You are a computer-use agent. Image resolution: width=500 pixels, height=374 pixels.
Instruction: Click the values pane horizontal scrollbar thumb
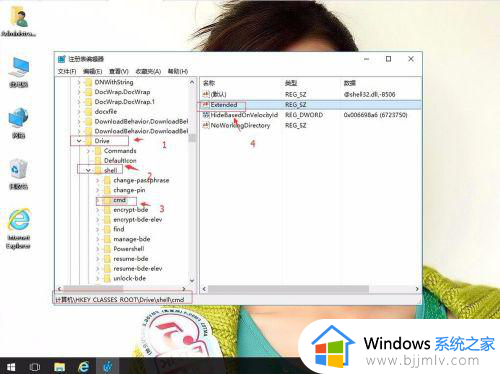click(x=288, y=289)
